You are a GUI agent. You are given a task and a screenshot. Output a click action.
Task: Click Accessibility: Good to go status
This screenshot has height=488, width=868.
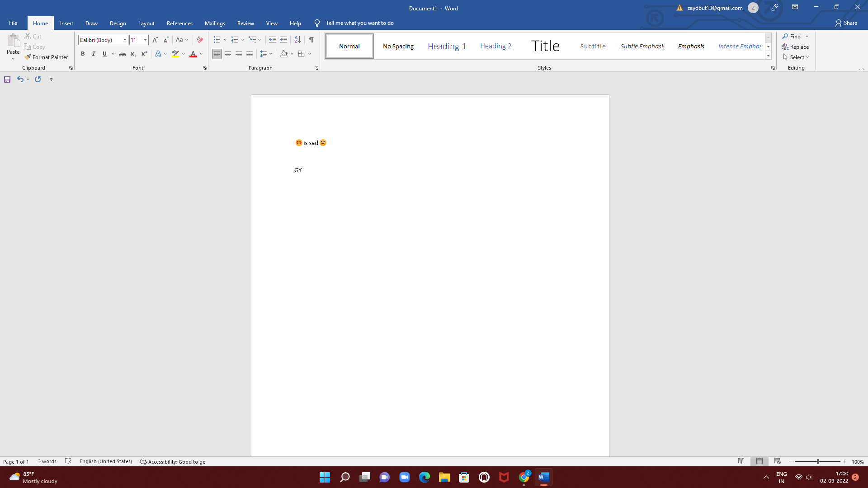(173, 461)
